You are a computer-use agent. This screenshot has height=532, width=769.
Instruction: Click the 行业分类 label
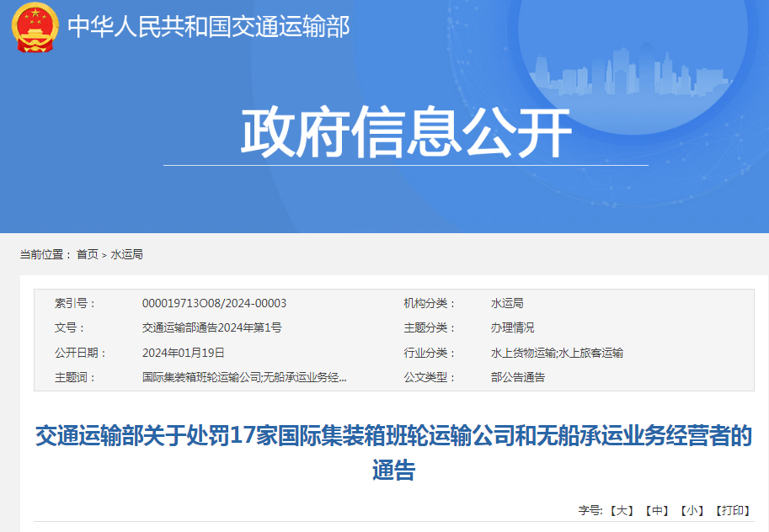point(429,353)
